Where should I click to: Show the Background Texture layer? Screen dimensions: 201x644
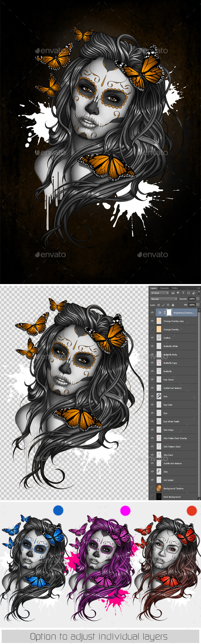click(x=152, y=488)
